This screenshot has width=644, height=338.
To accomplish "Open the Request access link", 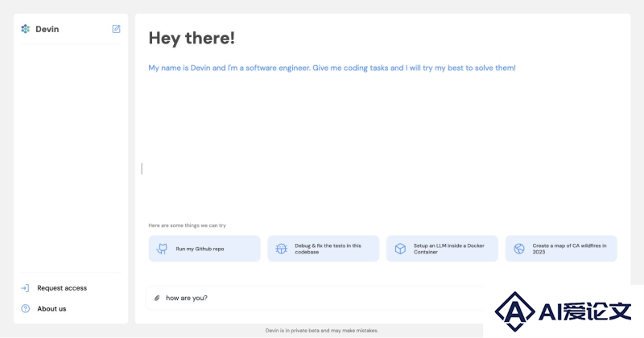I will click(x=62, y=288).
